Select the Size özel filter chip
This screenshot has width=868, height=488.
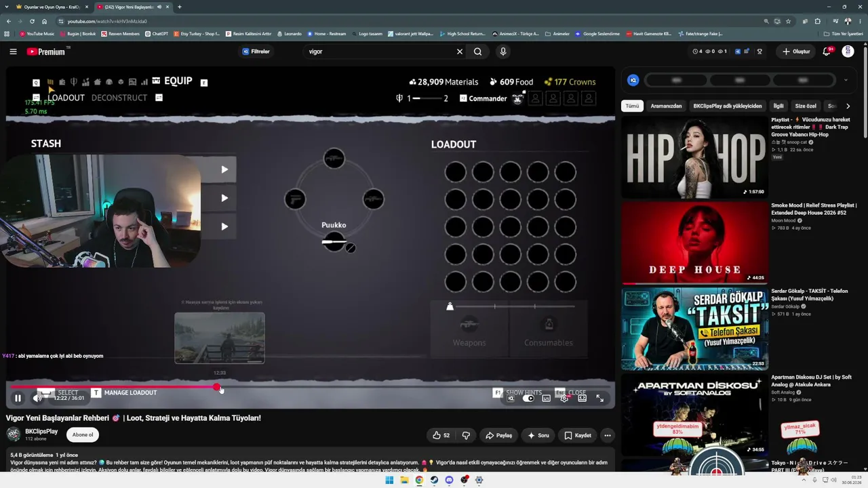click(x=806, y=106)
